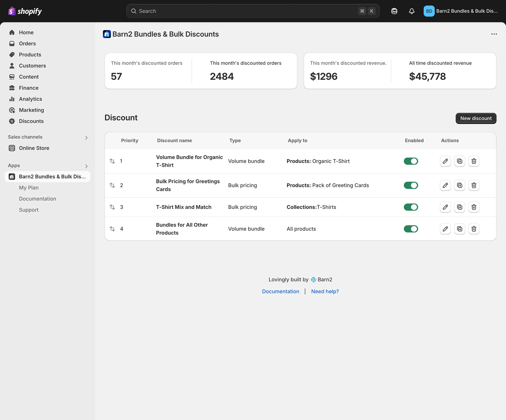Toggle off the Bundles for All Other Products discount
Image resolution: width=506 pixels, height=420 pixels.
411,229
